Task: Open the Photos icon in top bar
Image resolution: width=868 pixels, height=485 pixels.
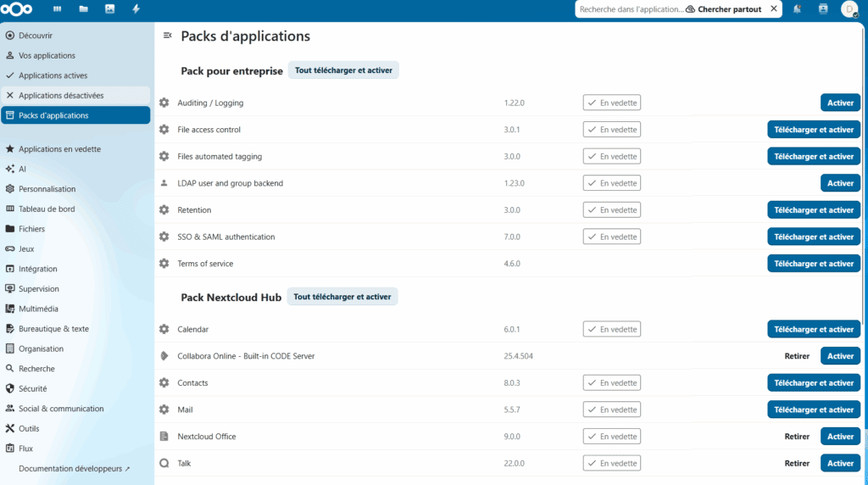Action: [x=109, y=9]
